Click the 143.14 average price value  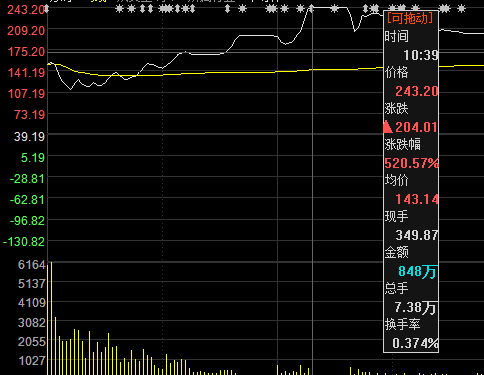pyautogui.click(x=417, y=199)
